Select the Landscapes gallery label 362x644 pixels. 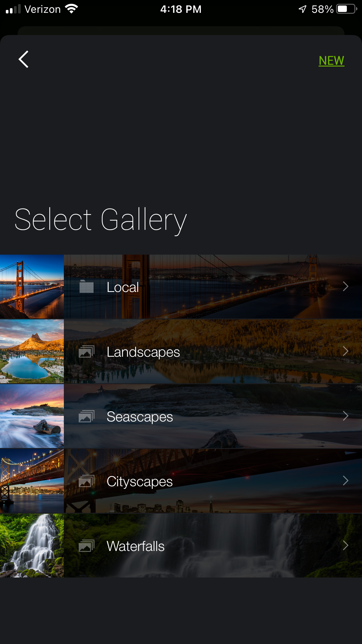(x=143, y=352)
